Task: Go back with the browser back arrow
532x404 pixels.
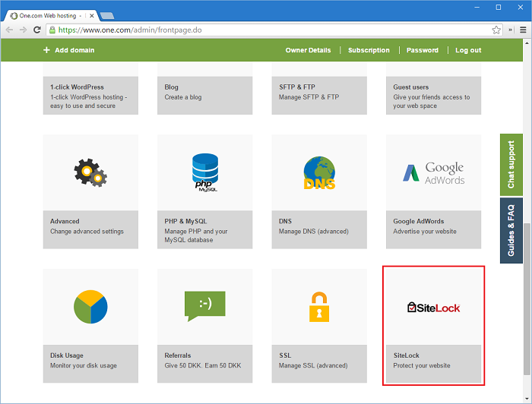Action: pyautogui.click(x=9, y=30)
